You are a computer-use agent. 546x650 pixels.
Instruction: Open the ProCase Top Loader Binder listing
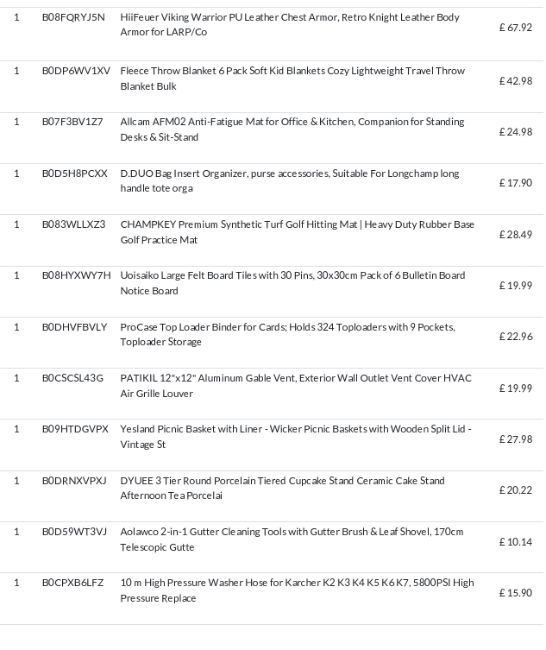[x=288, y=334]
